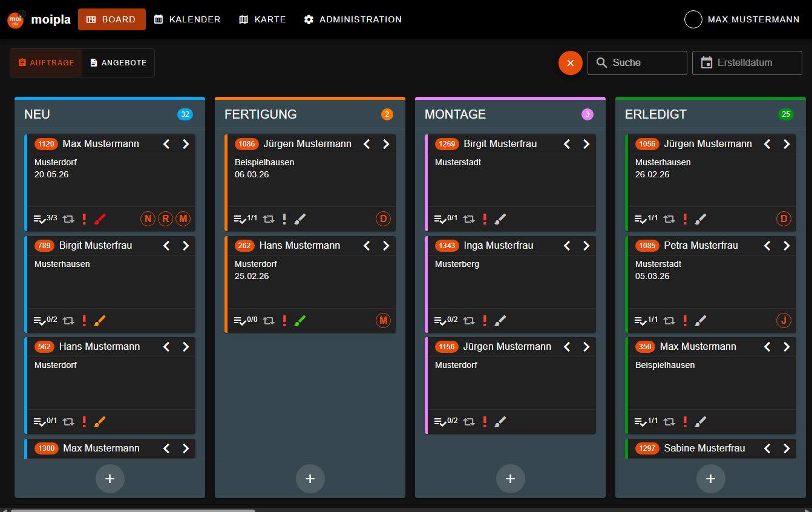The height and width of the screenshot is (512, 812).
Task: Click the exclamation icon on card 562
Action: [x=85, y=422]
